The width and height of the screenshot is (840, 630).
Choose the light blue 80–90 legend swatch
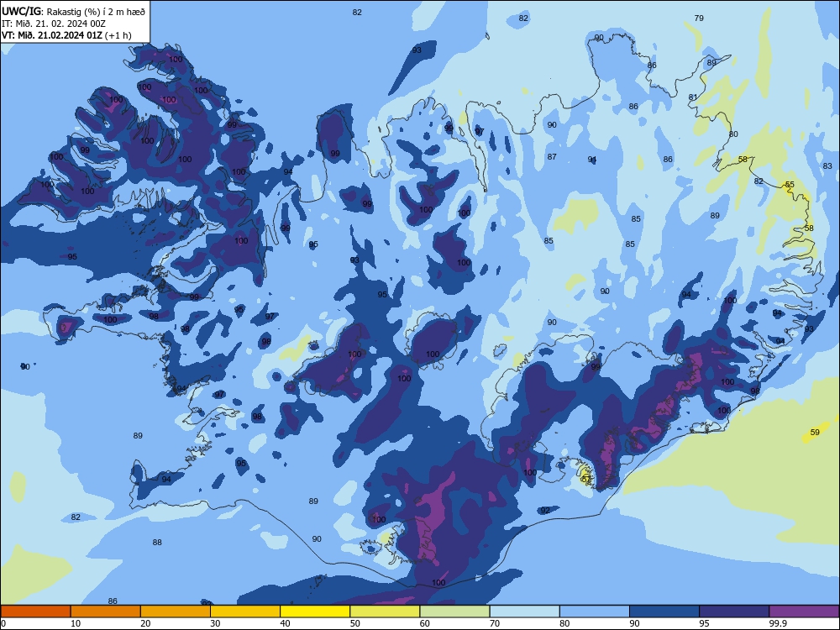point(595,612)
